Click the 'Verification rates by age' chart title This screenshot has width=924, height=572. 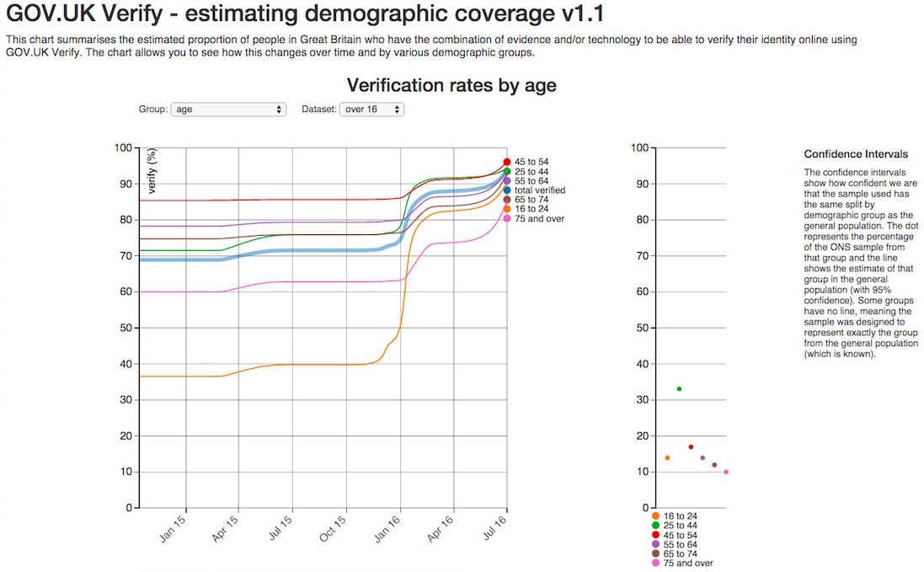tap(451, 85)
